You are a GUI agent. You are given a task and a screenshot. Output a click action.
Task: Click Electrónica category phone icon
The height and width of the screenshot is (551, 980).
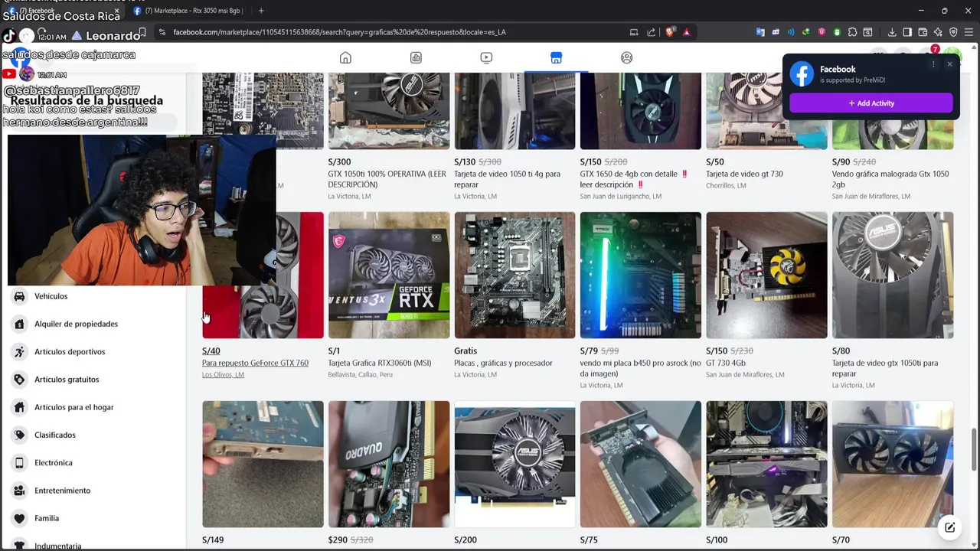coord(19,463)
